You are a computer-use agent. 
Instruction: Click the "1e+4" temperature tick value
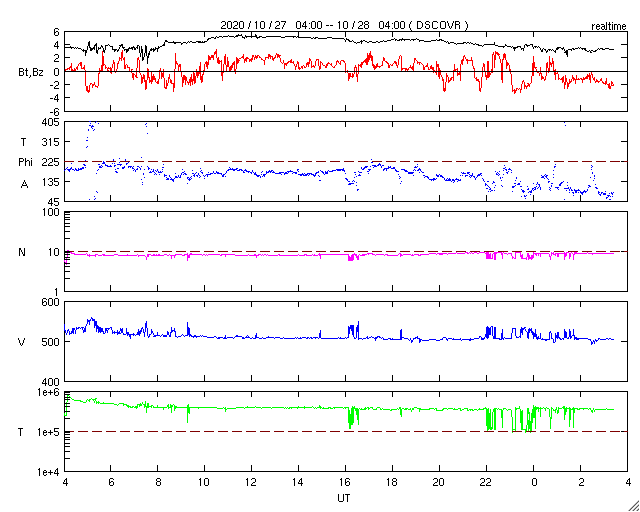(x=49, y=472)
